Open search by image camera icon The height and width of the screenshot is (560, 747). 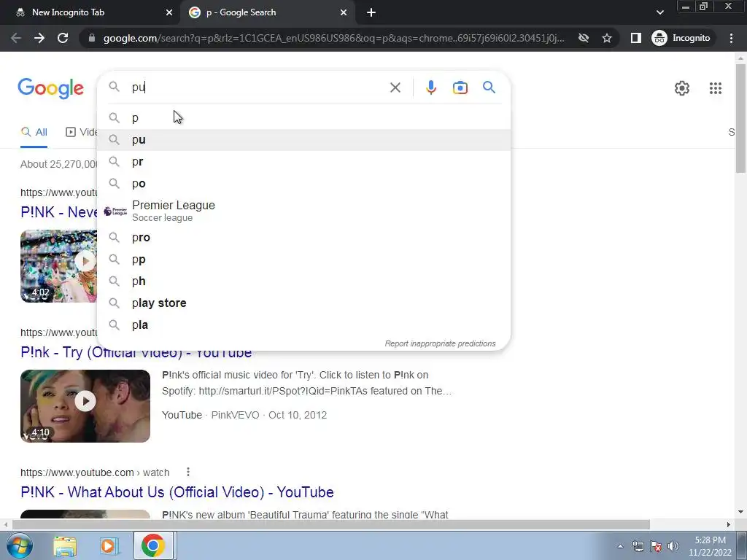coord(460,87)
